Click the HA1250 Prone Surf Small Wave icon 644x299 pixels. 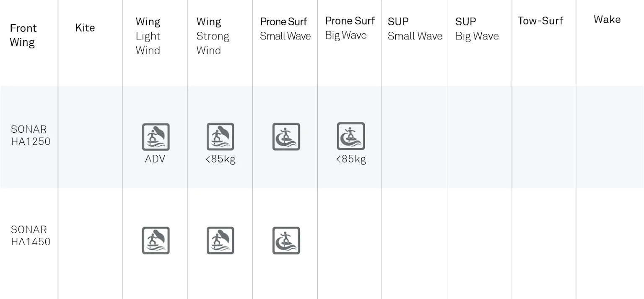[286, 136]
